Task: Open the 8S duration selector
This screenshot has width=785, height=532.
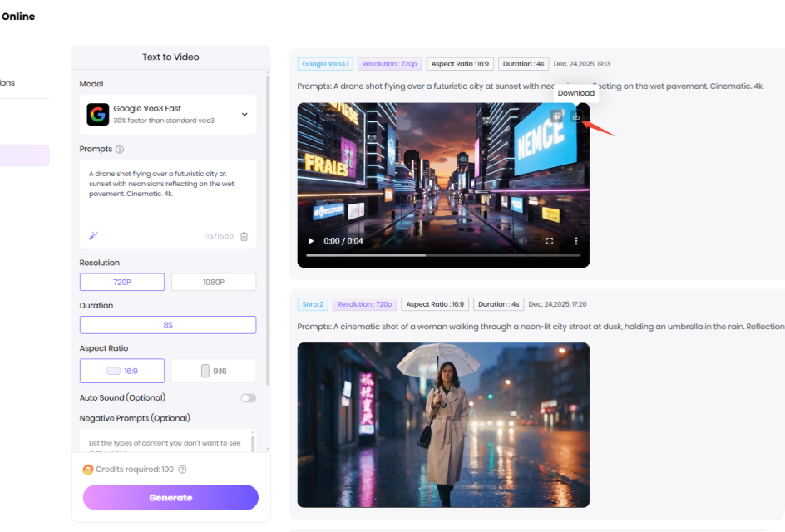Action: pos(167,324)
